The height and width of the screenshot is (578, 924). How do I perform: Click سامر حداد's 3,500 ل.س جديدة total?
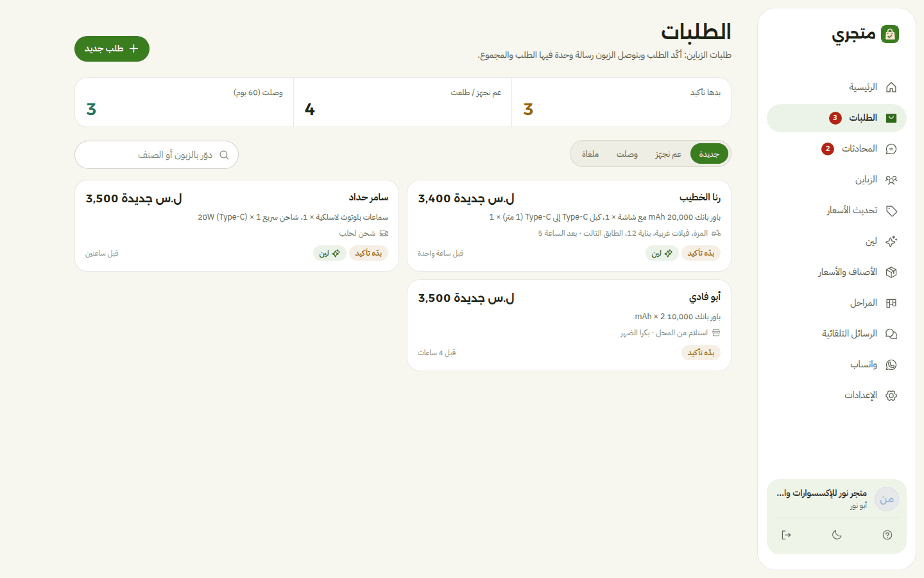click(x=134, y=199)
